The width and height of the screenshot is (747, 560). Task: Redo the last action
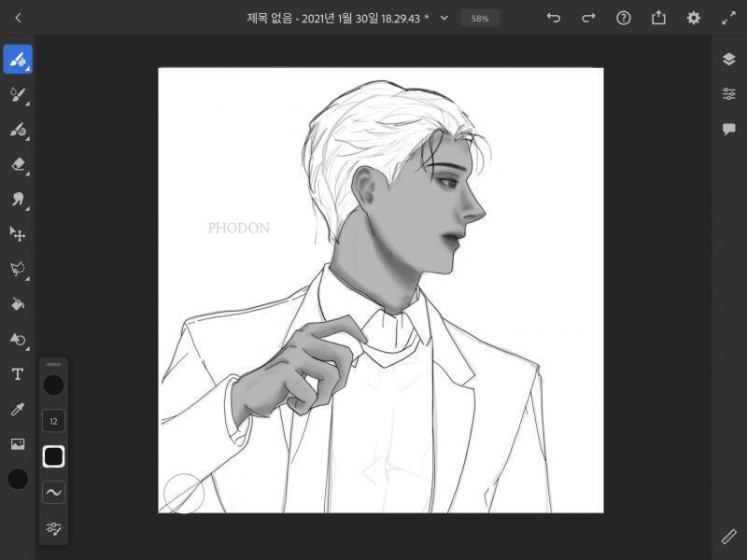tap(589, 18)
